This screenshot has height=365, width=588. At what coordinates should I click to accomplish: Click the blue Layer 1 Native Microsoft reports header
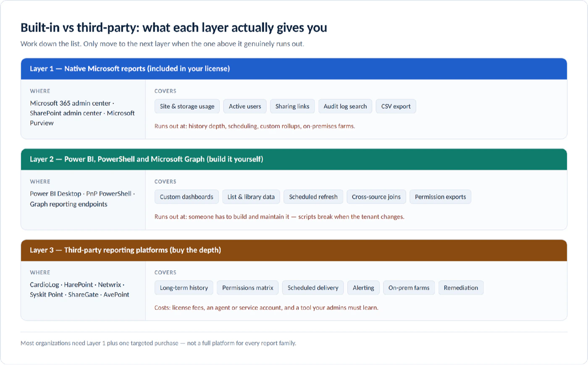294,69
